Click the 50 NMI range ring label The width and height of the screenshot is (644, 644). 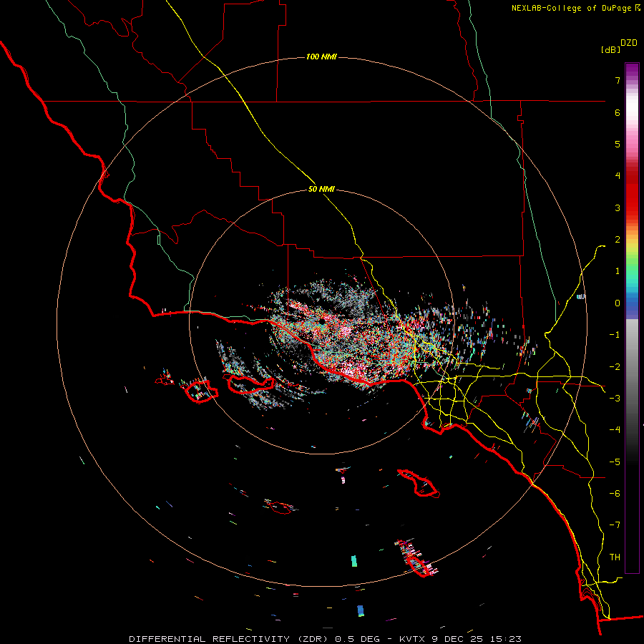point(321,190)
